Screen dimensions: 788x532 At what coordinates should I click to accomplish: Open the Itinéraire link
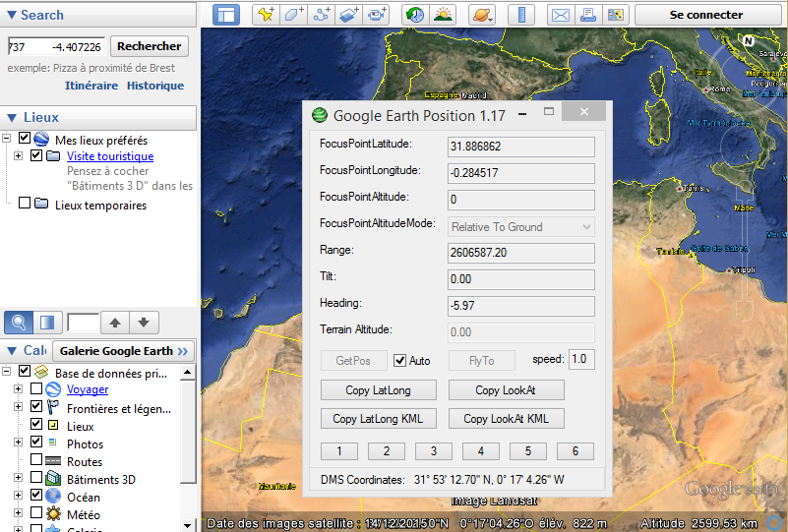point(91,86)
